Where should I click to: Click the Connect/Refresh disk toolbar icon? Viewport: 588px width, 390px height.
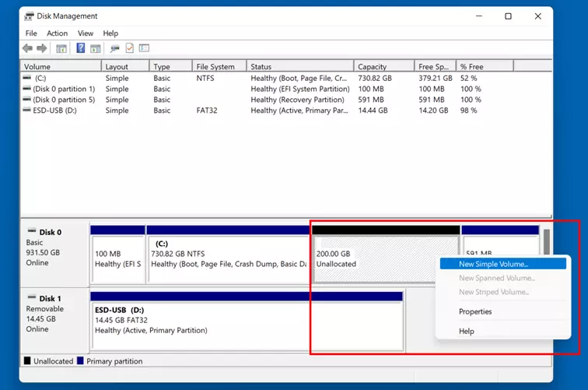point(114,48)
